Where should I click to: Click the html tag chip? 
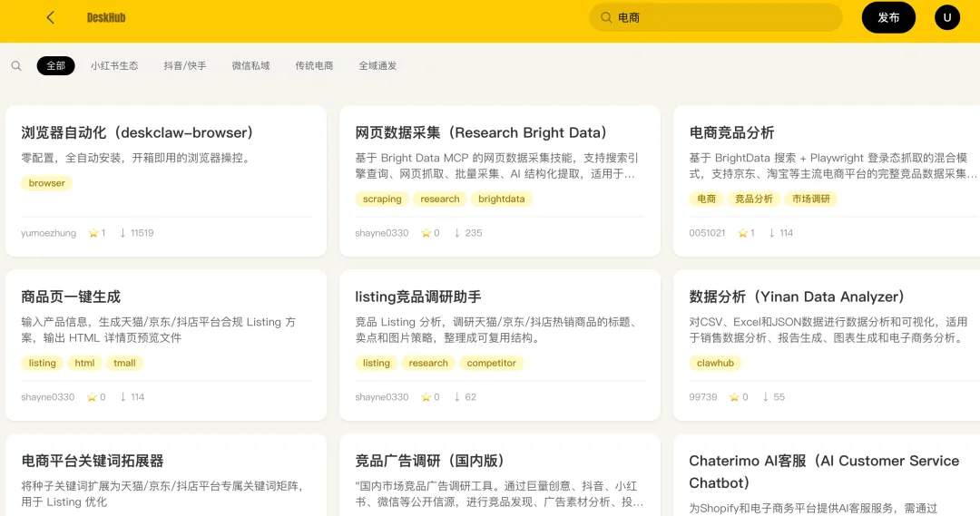point(84,363)
